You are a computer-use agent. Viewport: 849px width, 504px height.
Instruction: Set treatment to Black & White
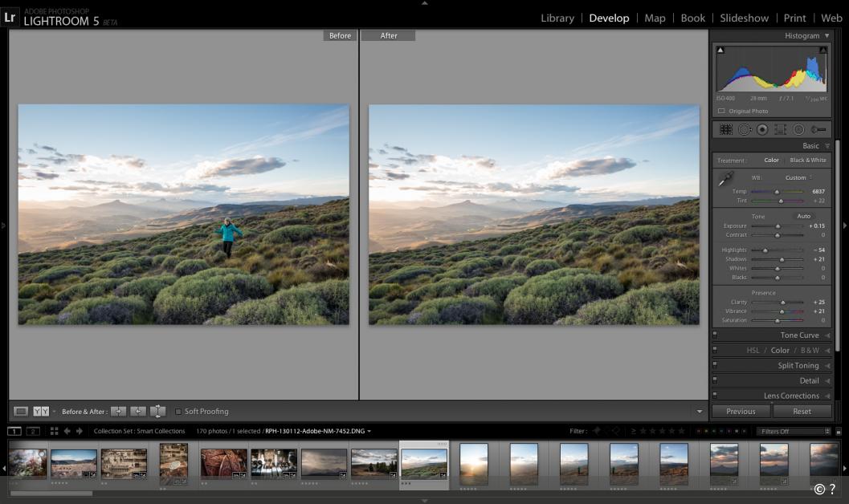(808, 160)
